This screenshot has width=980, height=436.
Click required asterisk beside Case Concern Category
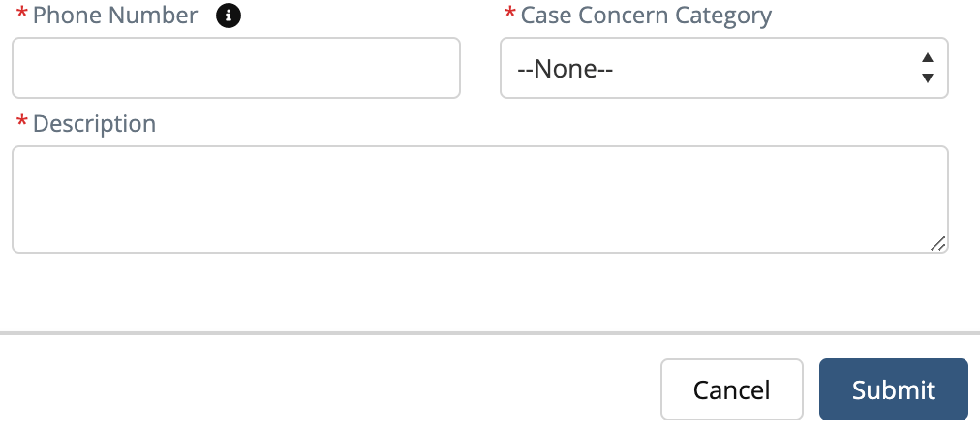509,16
